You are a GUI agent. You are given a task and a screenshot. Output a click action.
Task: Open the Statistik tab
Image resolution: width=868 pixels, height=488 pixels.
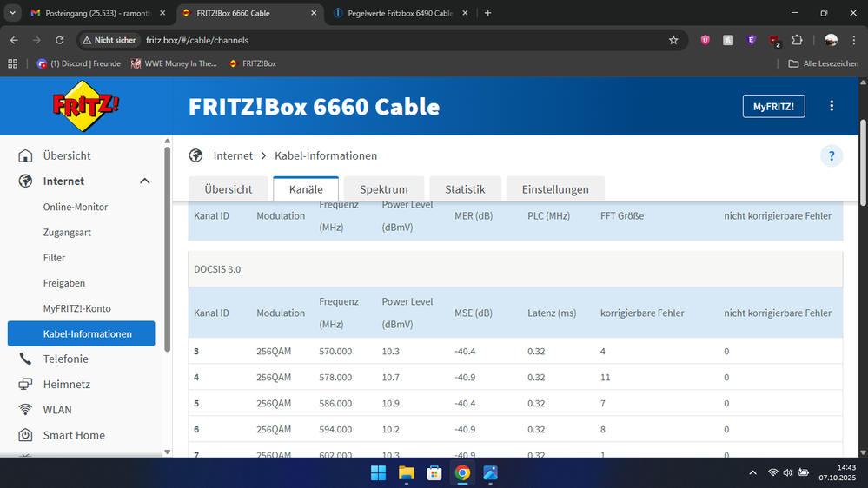tap(465, 189)
